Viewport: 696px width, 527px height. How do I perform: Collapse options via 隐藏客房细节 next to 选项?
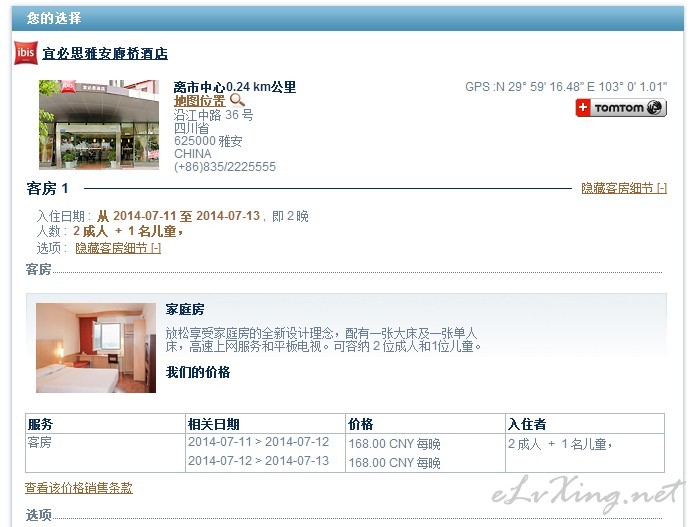pyautogui.click(x=118, y=248)
